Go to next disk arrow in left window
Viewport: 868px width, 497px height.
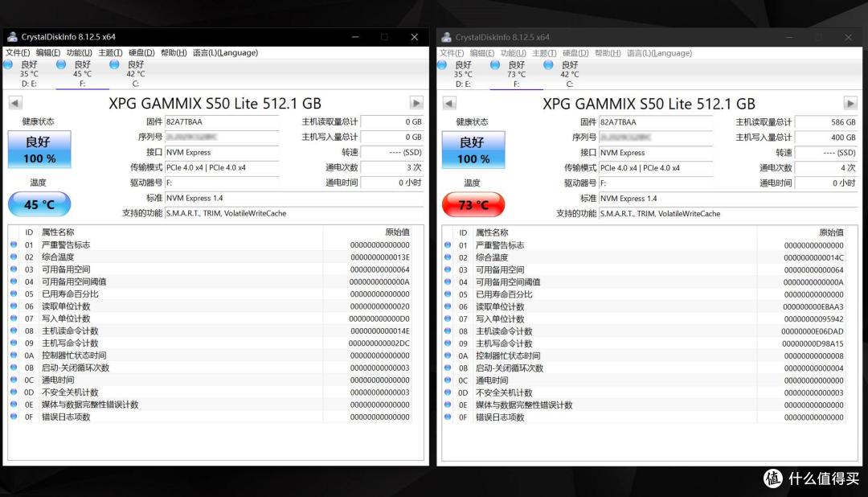[416, 103]
